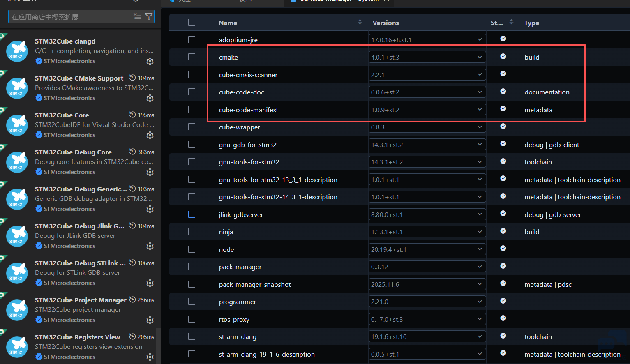Click the 'metadata | pdsc' type cell
This screenshot has height=364, width=630.
point(548,284)
